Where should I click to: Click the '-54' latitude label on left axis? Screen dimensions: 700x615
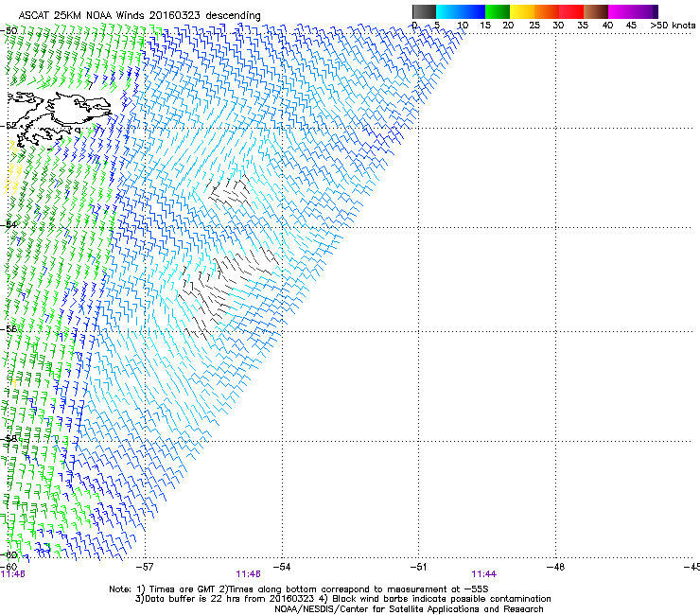pos(9,224)
